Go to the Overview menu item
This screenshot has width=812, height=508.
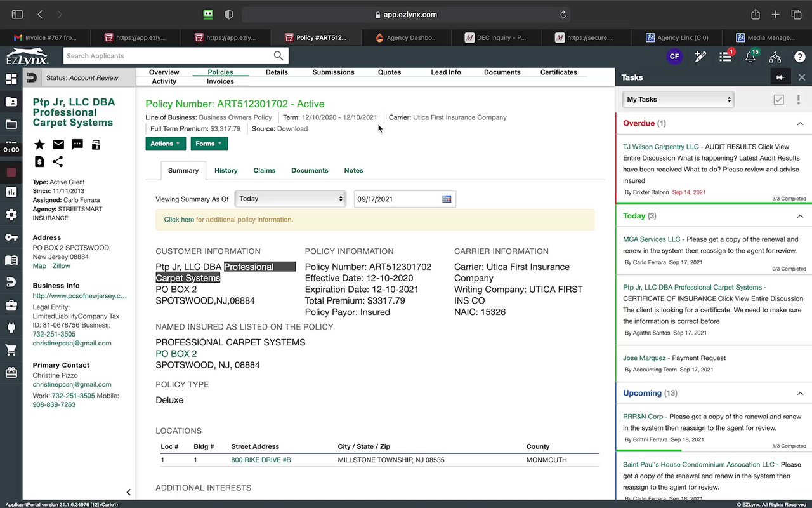pos(164,72)
